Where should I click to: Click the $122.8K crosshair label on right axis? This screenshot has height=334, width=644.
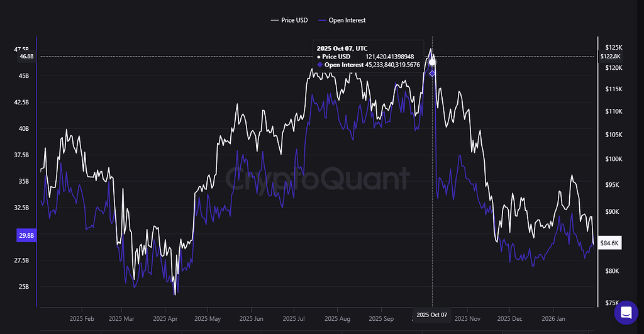click(x=610, y=57)
